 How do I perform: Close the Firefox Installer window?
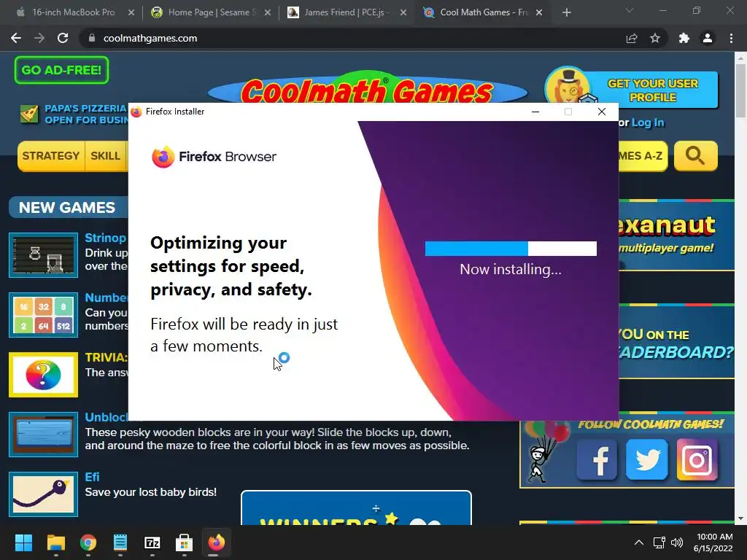coord(602,112)
